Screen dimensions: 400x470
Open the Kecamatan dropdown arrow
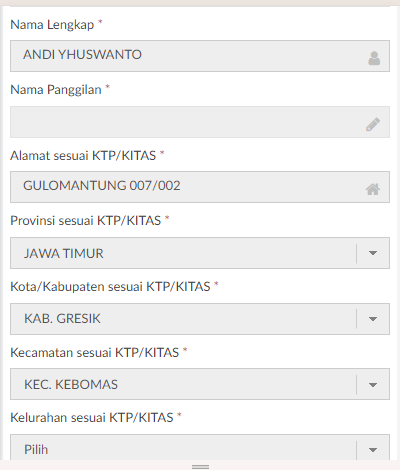pos(373,385)
